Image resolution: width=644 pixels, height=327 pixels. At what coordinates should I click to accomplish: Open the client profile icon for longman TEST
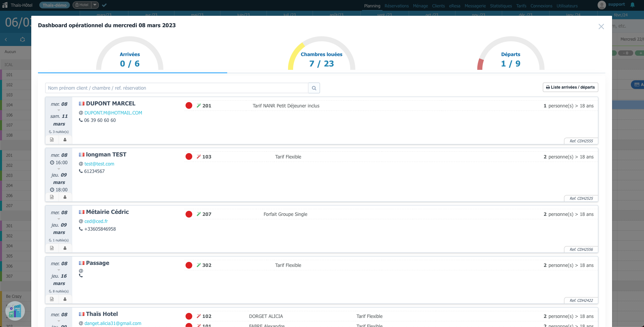tap(65, 197)
